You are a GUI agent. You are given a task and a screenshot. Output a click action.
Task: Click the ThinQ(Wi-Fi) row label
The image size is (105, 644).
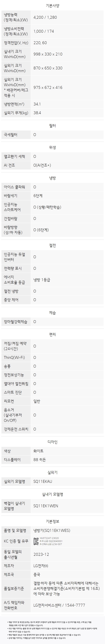pyautogui.click(x=14, y=358)
